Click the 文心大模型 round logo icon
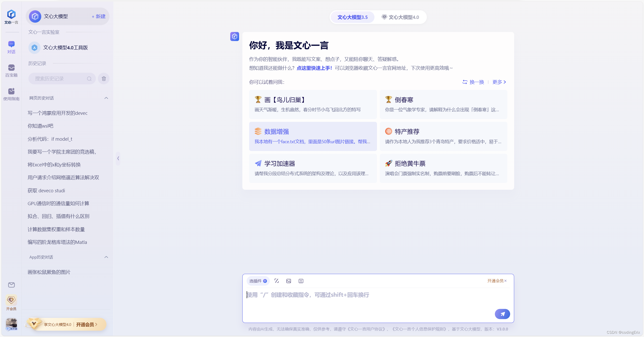644x337 pixels. (x=35, y=16)
